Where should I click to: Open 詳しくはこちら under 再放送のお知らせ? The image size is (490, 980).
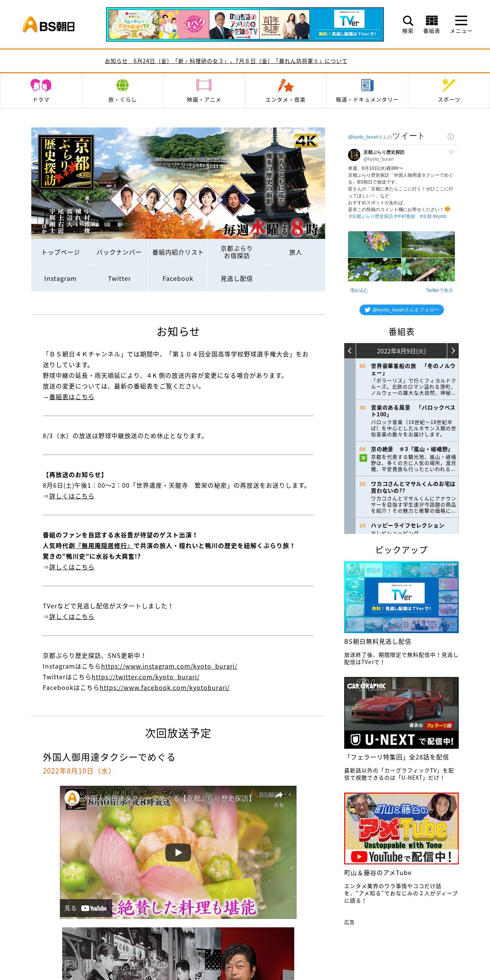(x=72, y=496)
